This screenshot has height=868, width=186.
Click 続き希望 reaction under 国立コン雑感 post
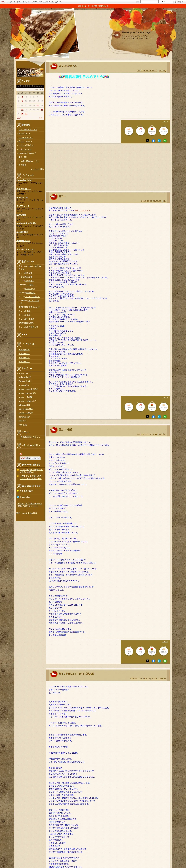152,651
